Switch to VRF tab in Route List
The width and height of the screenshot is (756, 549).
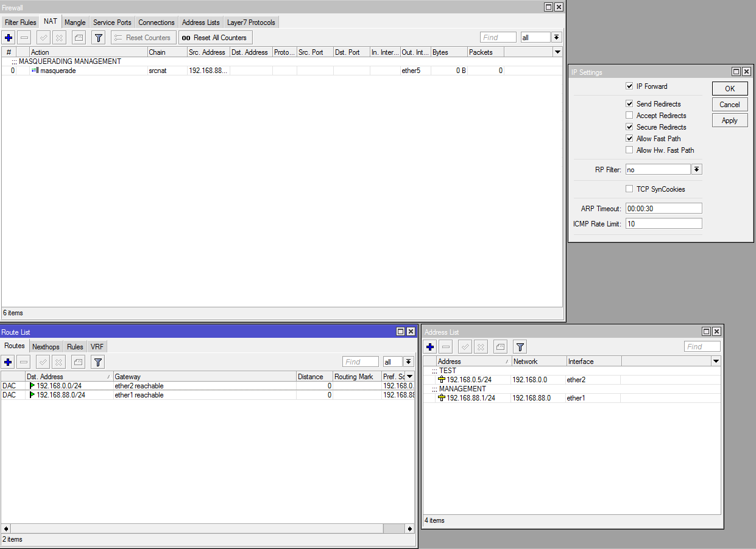coord(97,347)
